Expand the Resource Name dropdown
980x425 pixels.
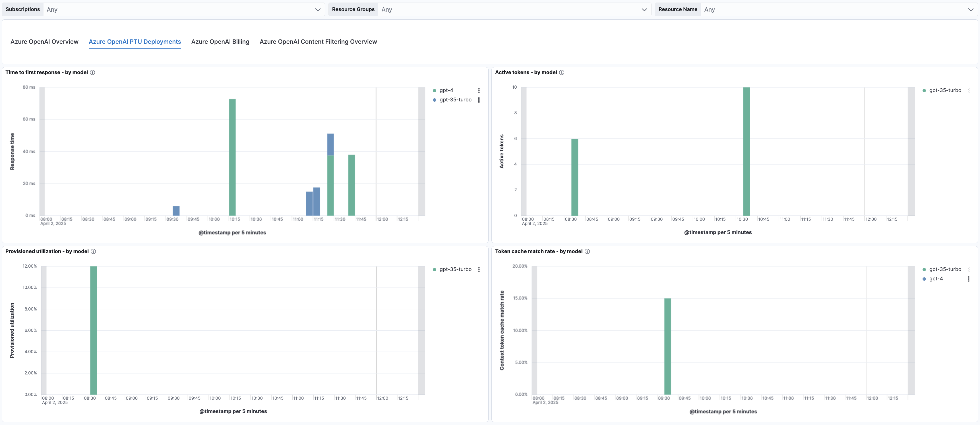point(971,9)
